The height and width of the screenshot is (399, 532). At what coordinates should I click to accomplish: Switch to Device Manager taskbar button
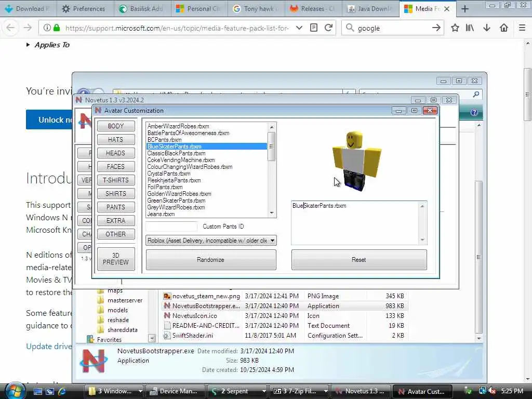point(175,391)
